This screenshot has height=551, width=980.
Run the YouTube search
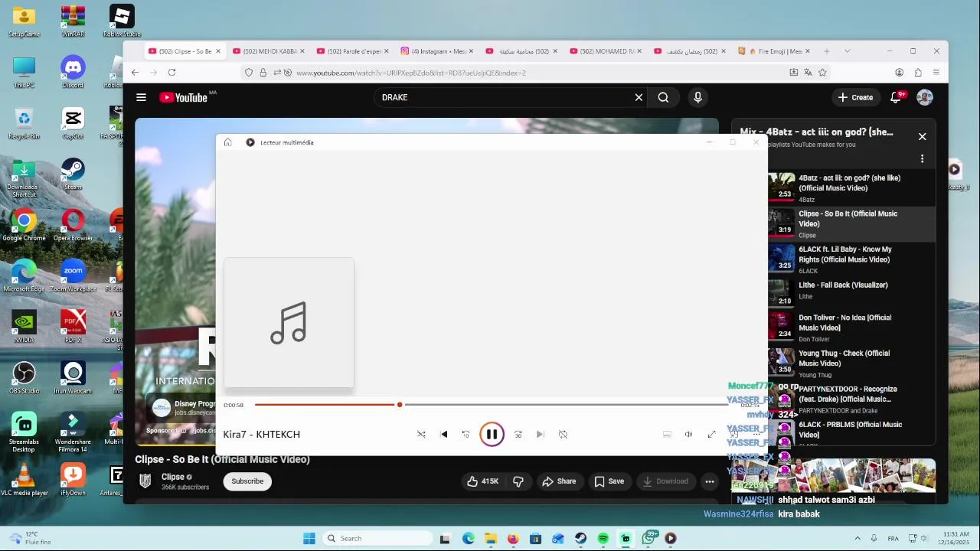663,97
